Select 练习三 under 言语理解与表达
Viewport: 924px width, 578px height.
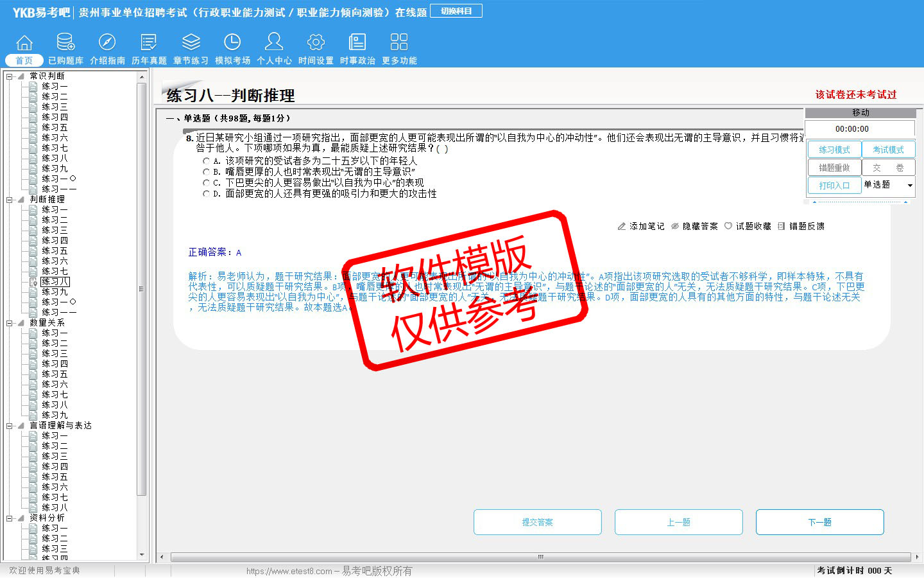point(55,457)
